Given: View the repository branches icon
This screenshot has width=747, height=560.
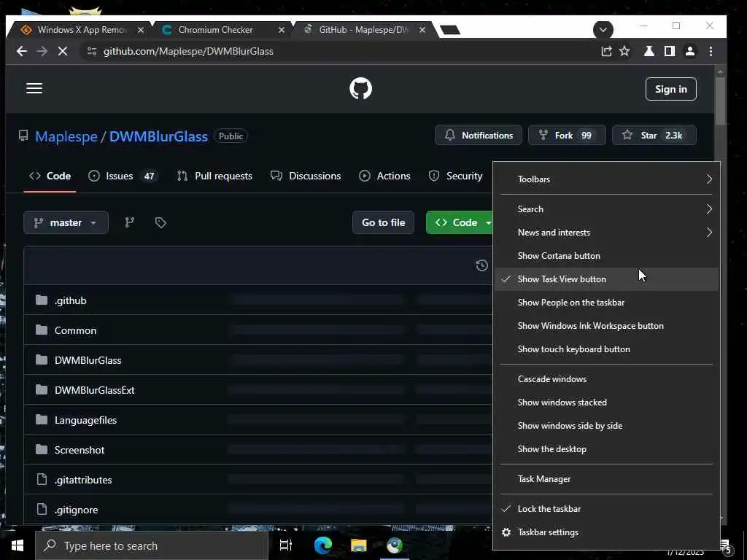Looking at the screenshot, I should [x=130, y=222].
